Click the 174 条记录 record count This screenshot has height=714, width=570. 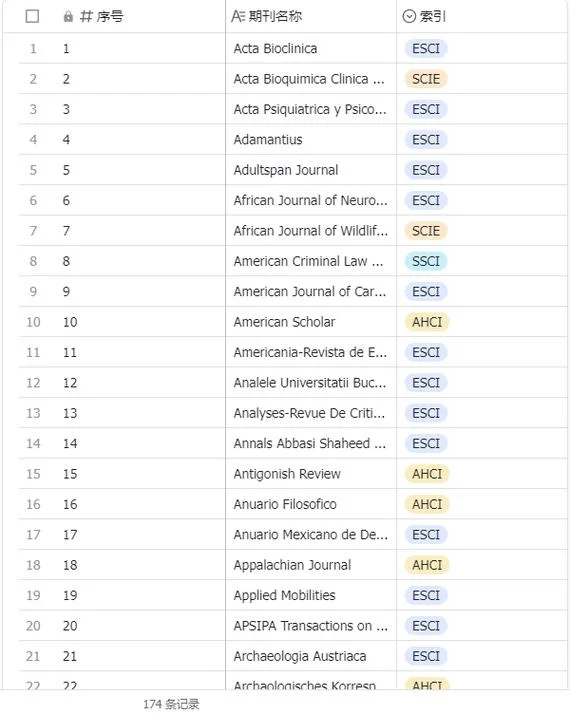(171, 704)
